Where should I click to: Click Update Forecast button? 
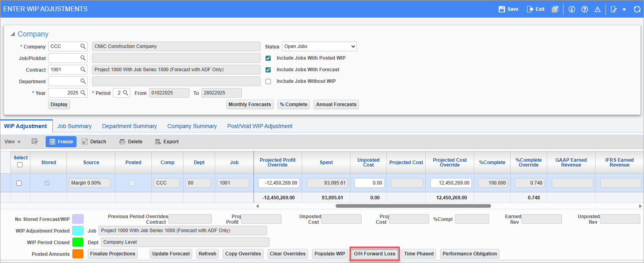click(x=171, y=254)
